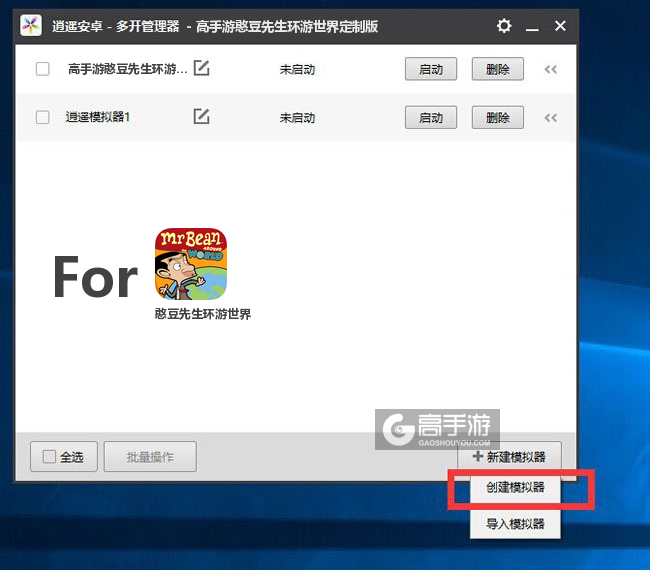Click the 批量操作 batch operations button
Image resolution: width=650 pixels, height=570 pixels.
(150, 457)
